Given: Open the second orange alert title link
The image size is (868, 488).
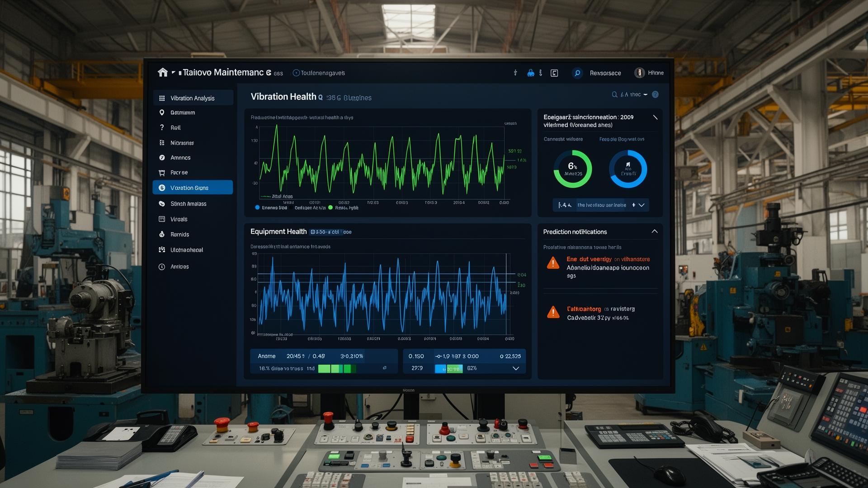Looking at the screenshot, I should (x=584, y=309).
